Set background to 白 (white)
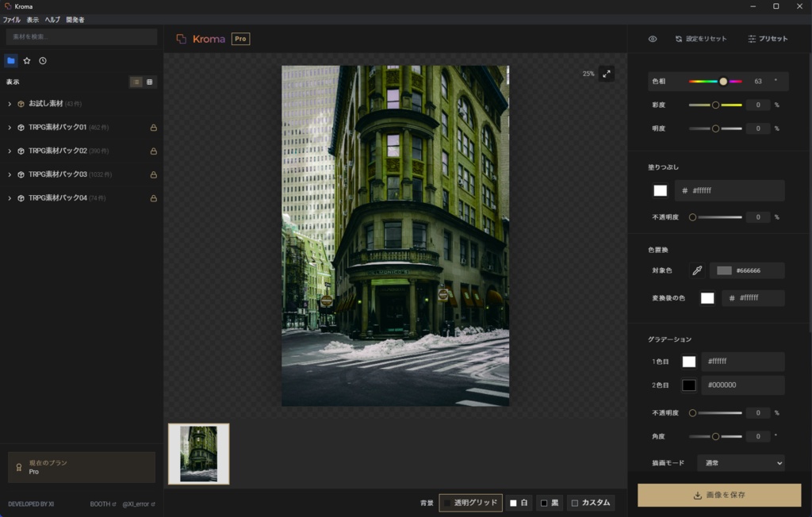The image size is (812, 517). (519, 503)
